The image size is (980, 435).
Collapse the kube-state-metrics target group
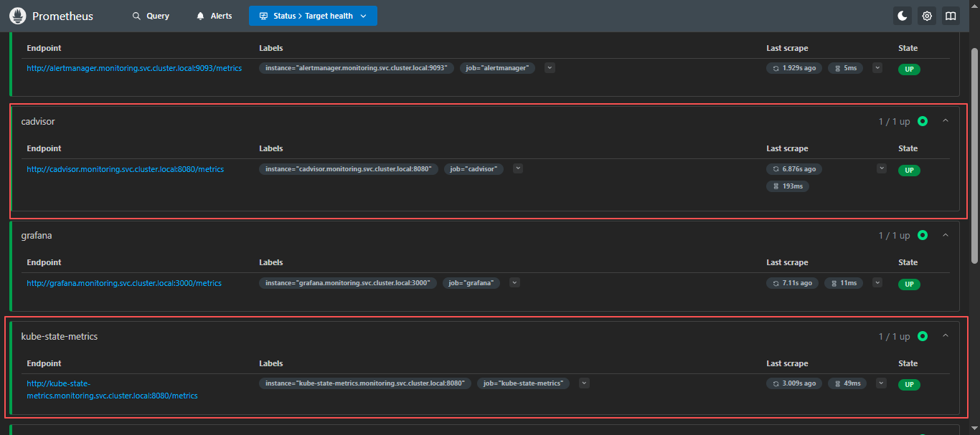946,336
